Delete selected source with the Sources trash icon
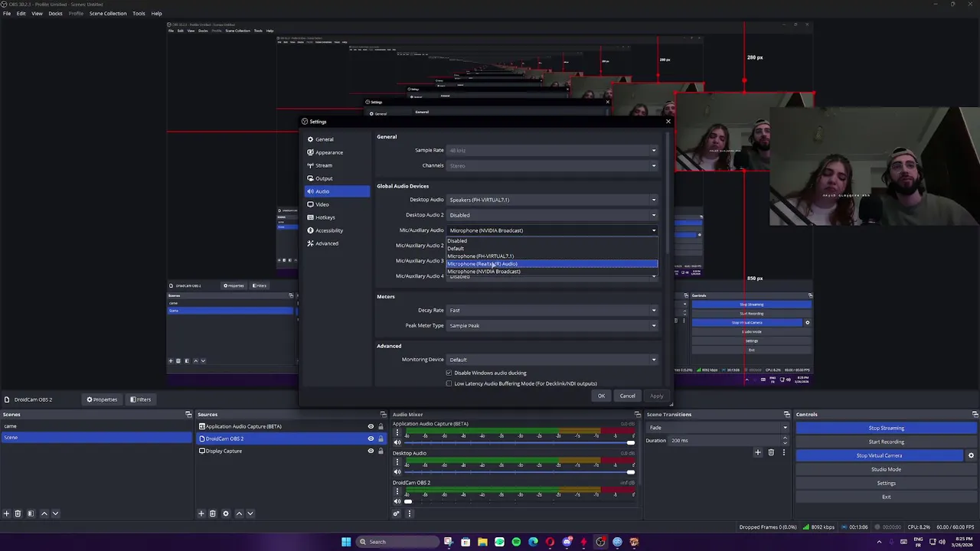 tap(213, 514)
